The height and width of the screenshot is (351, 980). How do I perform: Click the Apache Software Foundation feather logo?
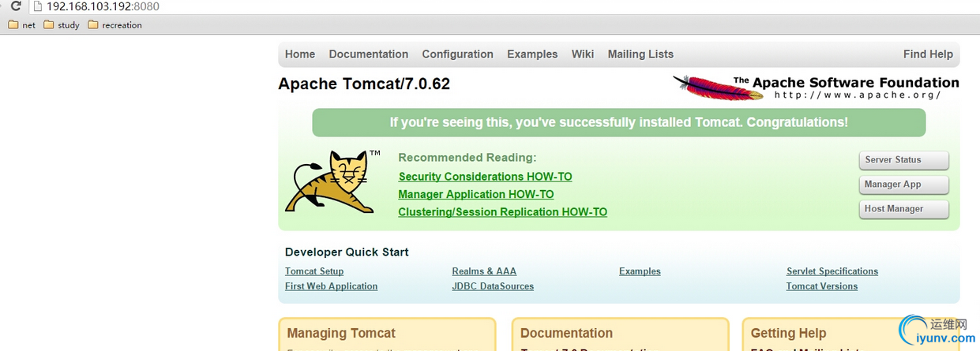point(718,87)
